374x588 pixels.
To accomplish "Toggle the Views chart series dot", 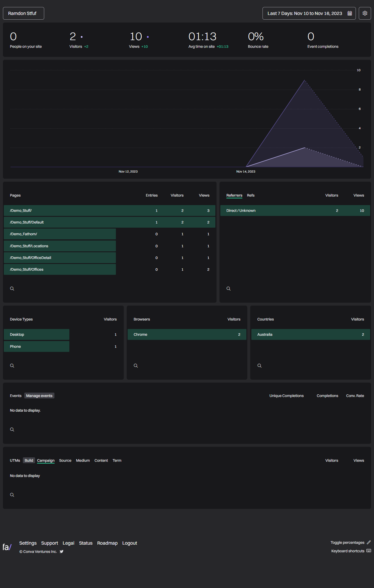I will (148, 37).
